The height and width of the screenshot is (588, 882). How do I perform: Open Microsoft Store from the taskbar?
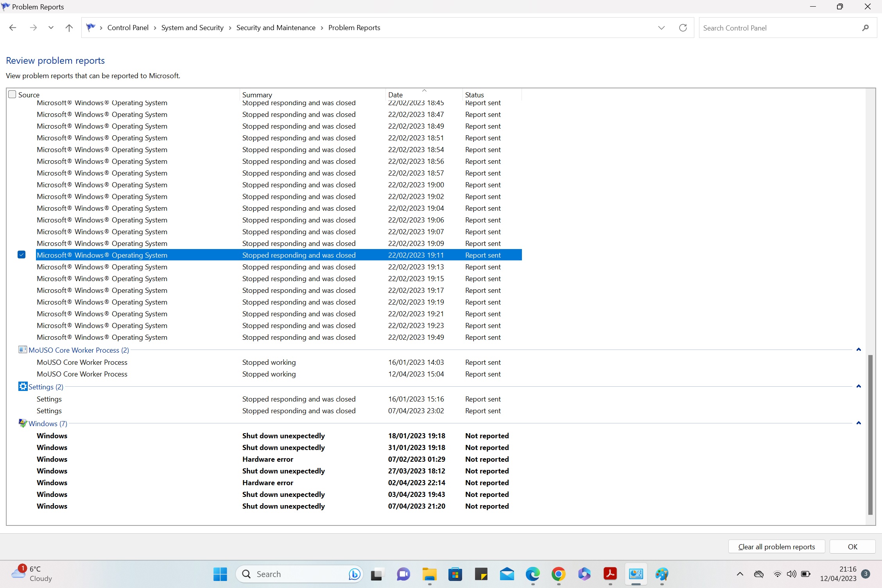click(x=455, y=574)
